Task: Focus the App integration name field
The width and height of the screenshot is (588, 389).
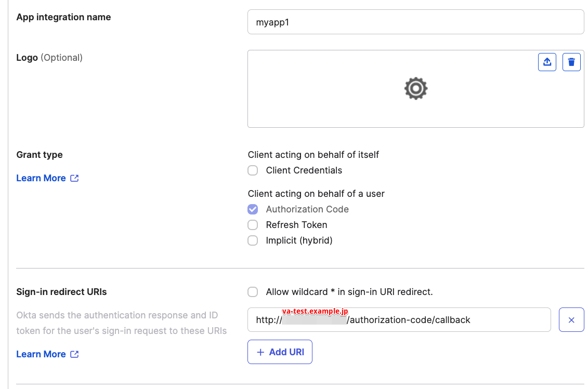Action: coord(415,22)
